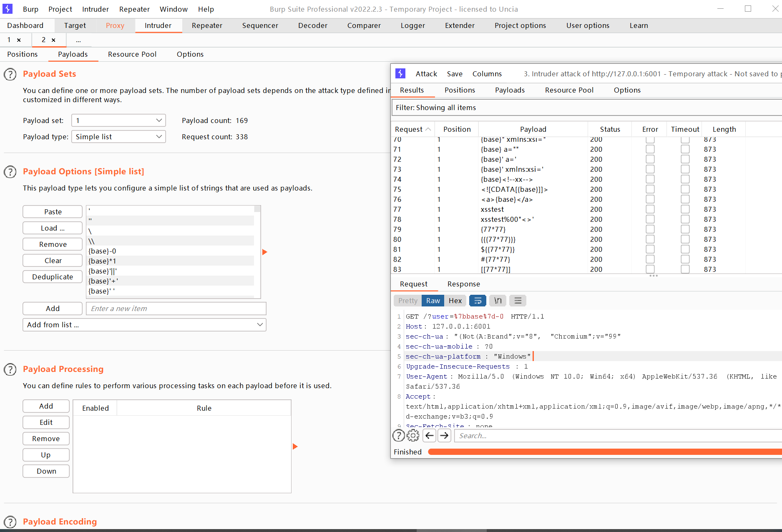Click the Finished attack progress bar
The width and height of the screenshot is (782, 532).
tap(605, 452)
